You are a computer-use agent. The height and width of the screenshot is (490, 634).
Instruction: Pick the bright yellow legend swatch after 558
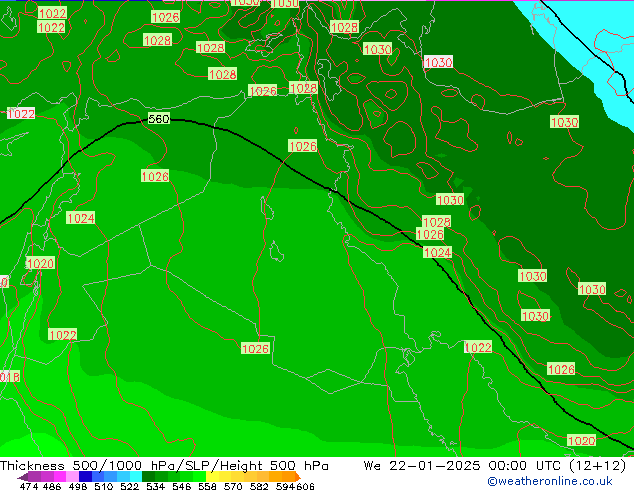click(212, 476)
